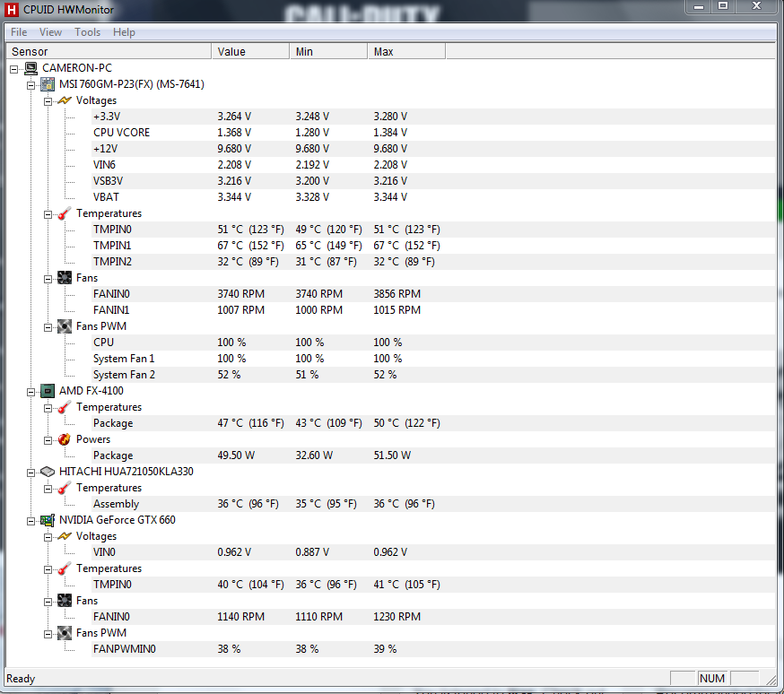Select the System Fan 2 row

(433, 375)
